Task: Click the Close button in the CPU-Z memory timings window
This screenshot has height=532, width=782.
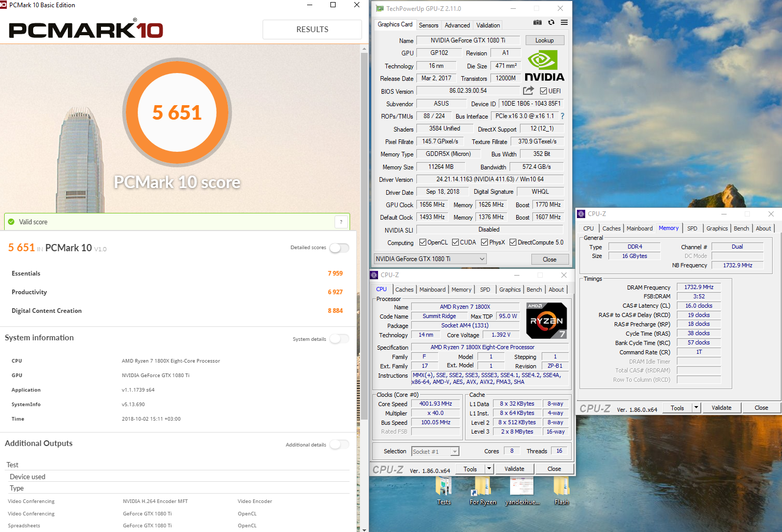Action: point(761,408)
